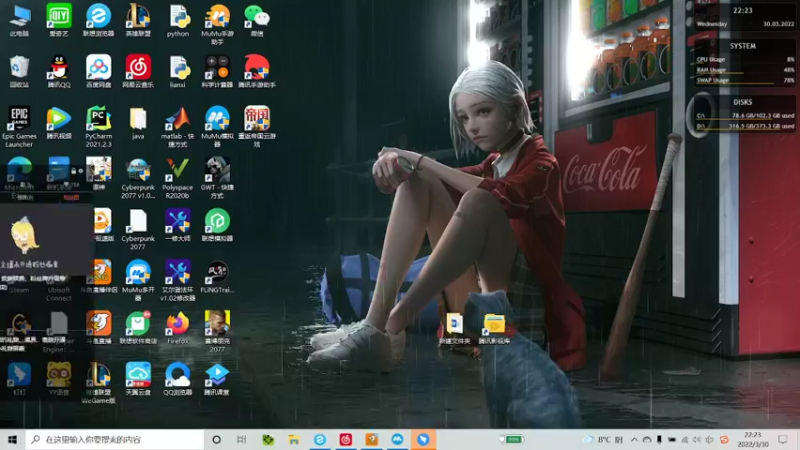Open the python file icon
Image resolution: width=800 pixels, height=450 pixels.
[178, 19]
